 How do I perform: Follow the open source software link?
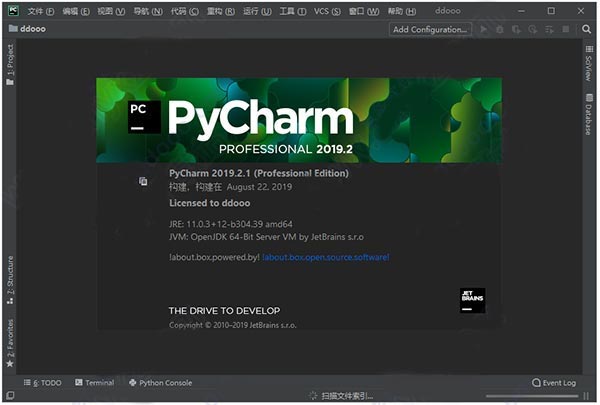point(326,257)
